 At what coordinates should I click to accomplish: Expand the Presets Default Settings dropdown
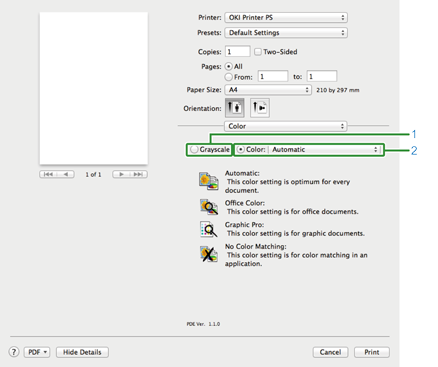[286, 33]
